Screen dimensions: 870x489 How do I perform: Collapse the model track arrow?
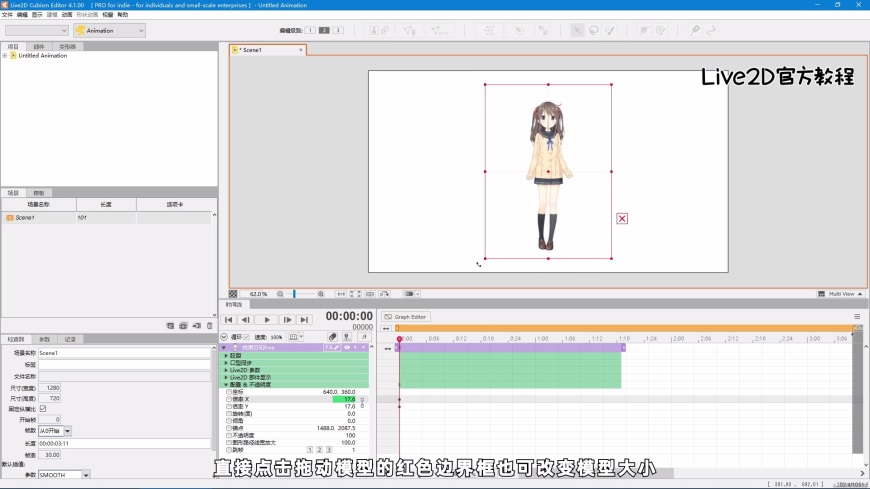[224, 347]
